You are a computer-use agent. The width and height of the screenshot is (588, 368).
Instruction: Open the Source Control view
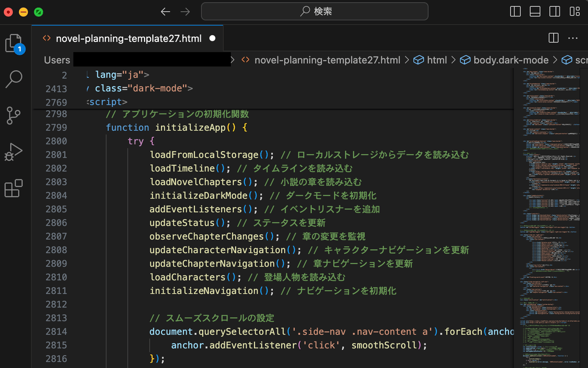pyautogui.click(x=14, y=116)
